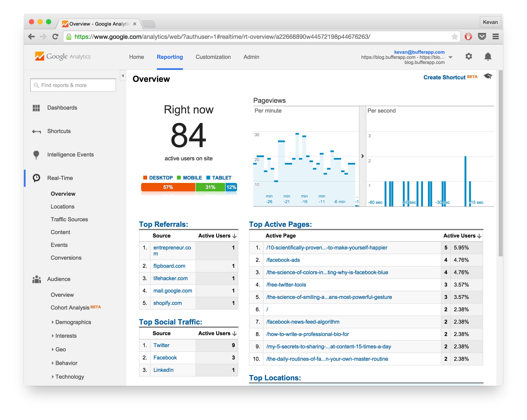Viewport: 527px width, 420px height.
Task: Open /facebook-ads active page
Action: (283, 260)
